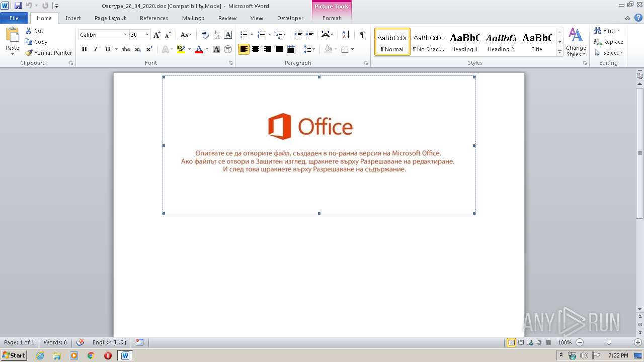Click the Decrease Indent icon
644x362 pixels.
[x=298, y=35]
